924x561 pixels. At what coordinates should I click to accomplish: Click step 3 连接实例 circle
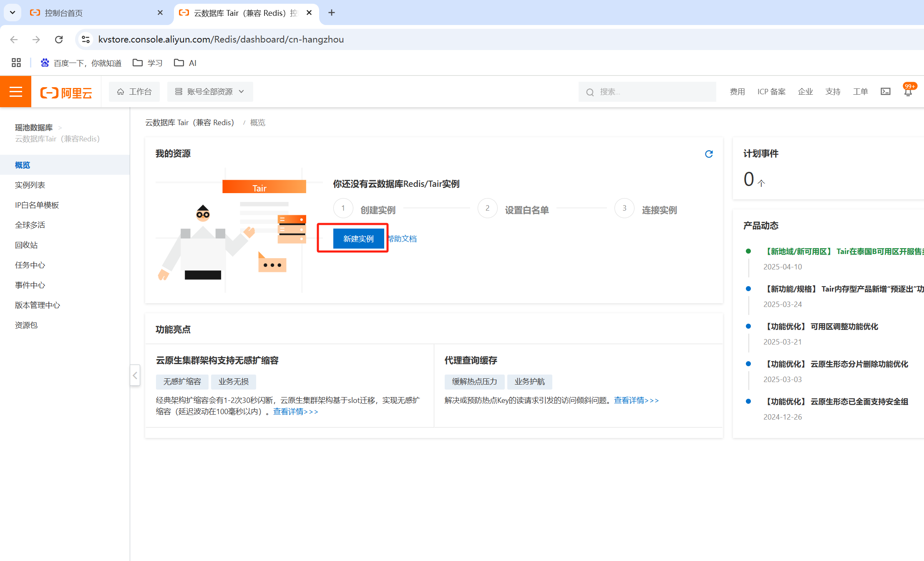coord(624,208)
